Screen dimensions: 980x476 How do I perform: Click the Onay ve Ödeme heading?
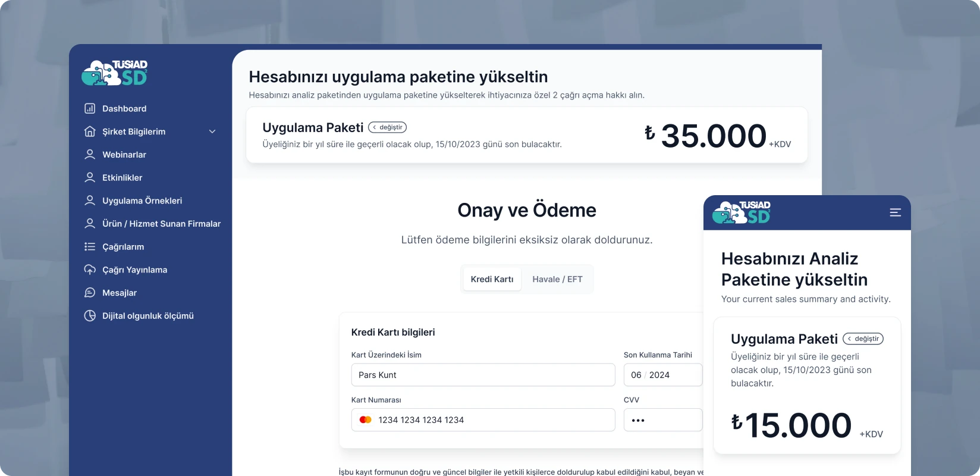click(527, 210)
